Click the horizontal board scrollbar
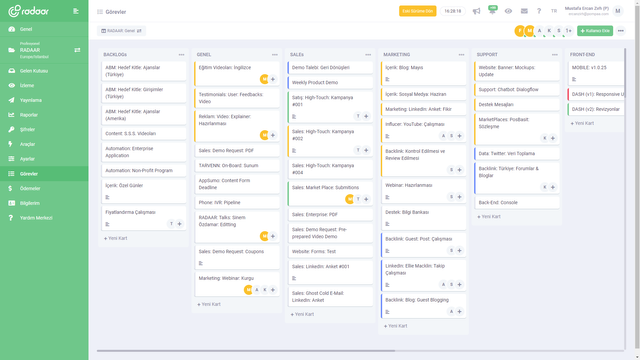640x360 pixels. [246, 350]
